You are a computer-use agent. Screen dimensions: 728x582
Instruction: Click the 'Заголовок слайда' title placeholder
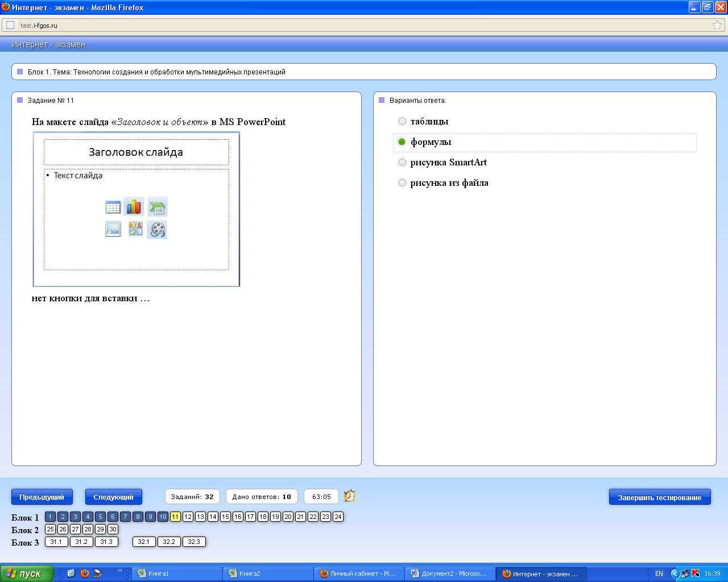point(136,152)
